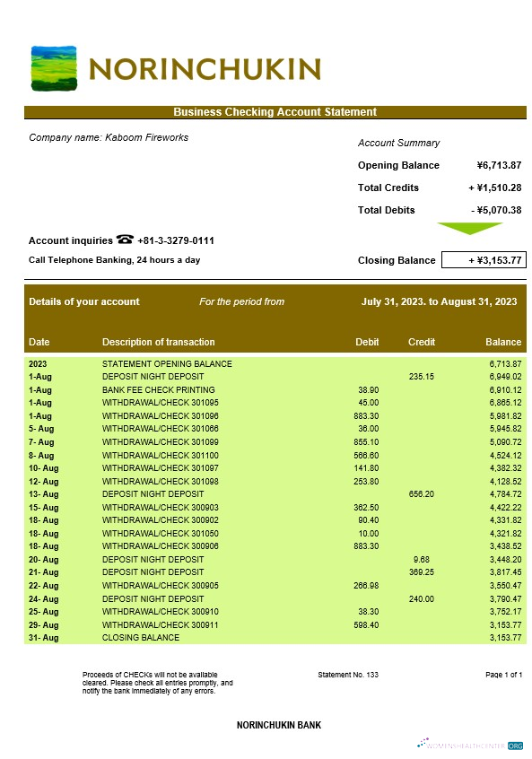
Task: Click the Balance column header
Action: (x=503, y=342)
